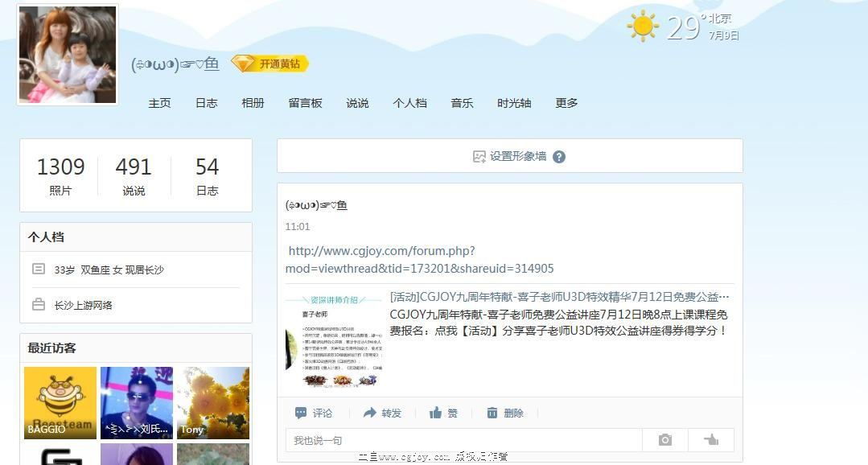Viewport: 868px width, 465px height.
Task: Click the 转发 label
Action: point(391,413)
